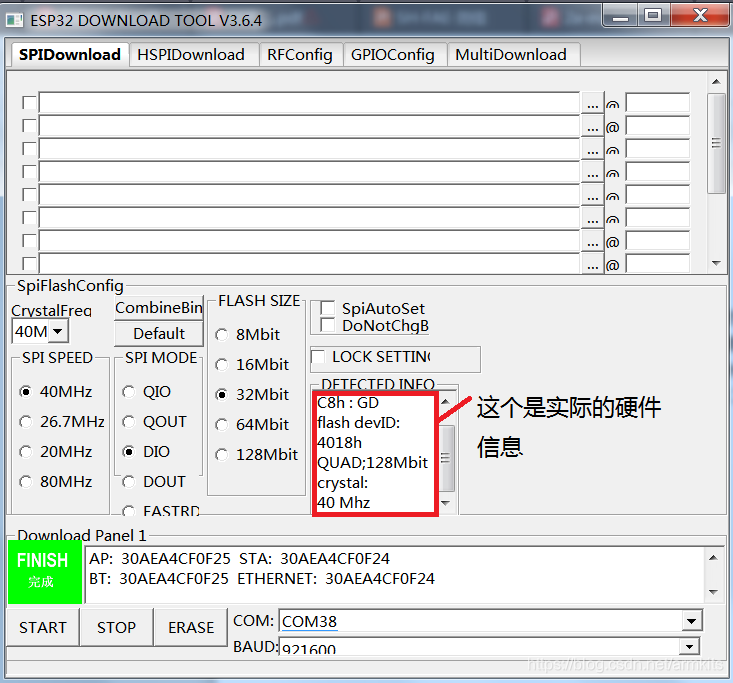Choose QOUT SPI mode
The height and width of the screenshot is (683, 733).
pos(154,421)
